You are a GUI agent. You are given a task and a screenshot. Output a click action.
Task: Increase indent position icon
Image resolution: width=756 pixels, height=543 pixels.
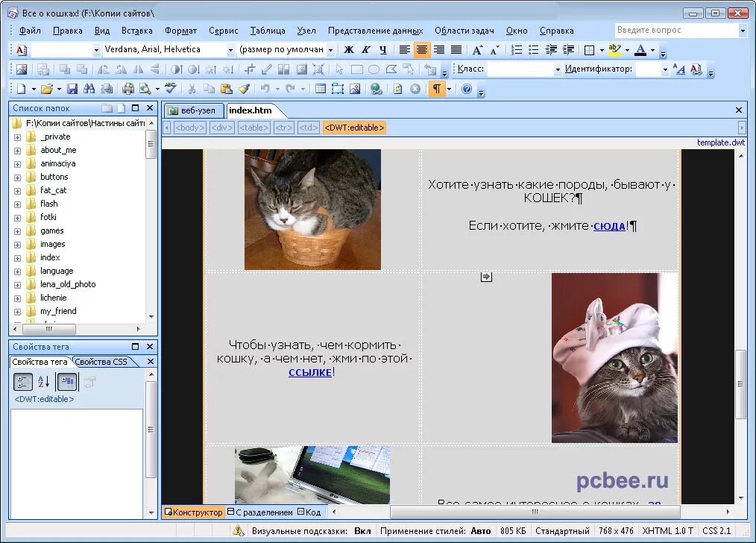click(x=568, y=50)
